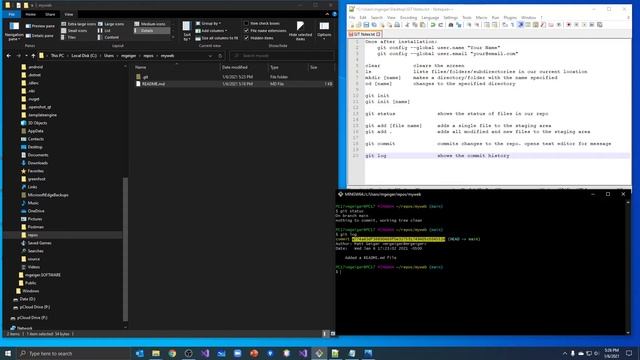Image resolution: width=640 pixels, height=360 pixels.
Task: Click the Navigation pane button in Explorer ribbon
Action: (14, 31)
